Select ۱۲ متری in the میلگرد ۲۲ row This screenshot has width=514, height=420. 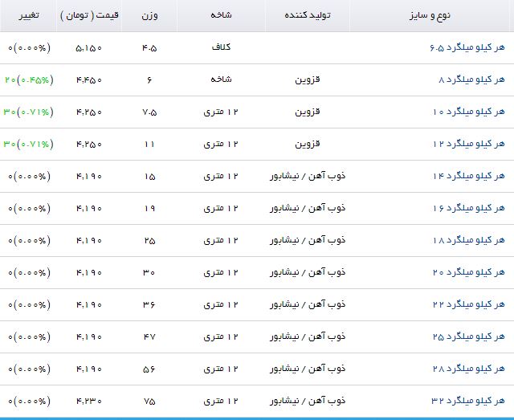click(221, 304)
